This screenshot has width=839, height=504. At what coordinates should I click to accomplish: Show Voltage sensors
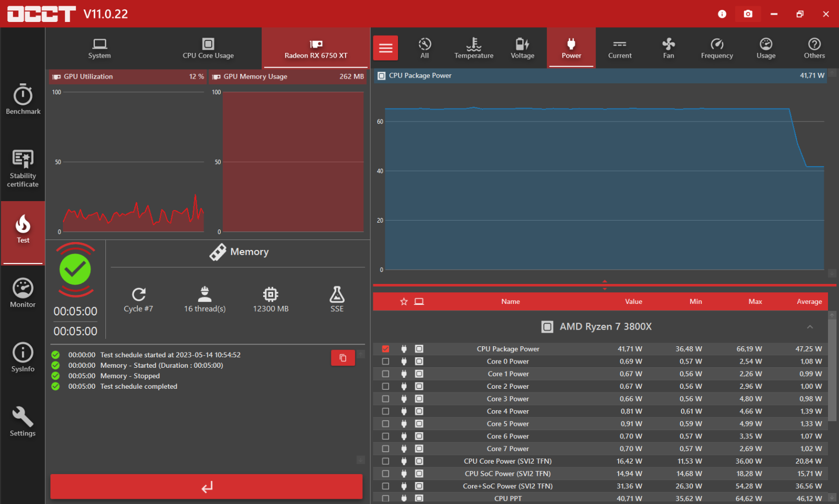pos(522,48)
